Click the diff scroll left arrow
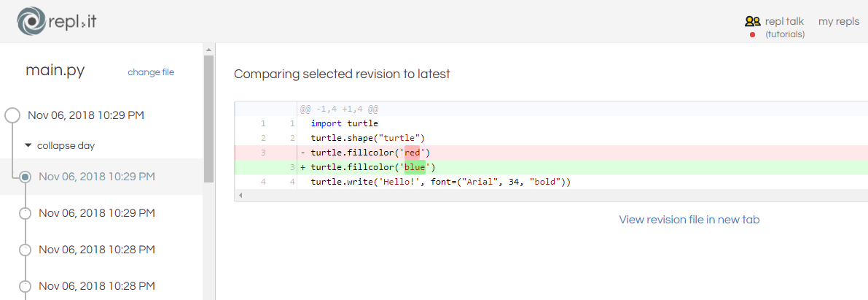The height and width of the screenshot is (300, 868). (x=240, y=195)
